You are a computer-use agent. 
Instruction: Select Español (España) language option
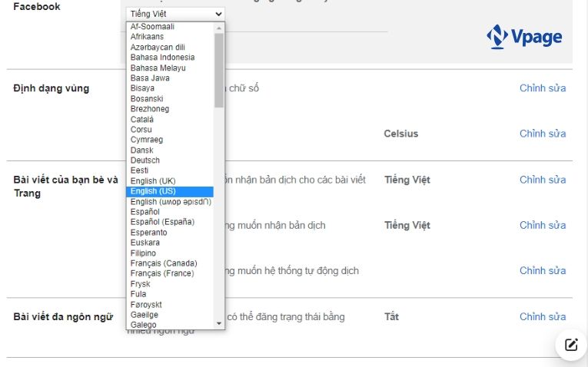(x=162, y=222)
